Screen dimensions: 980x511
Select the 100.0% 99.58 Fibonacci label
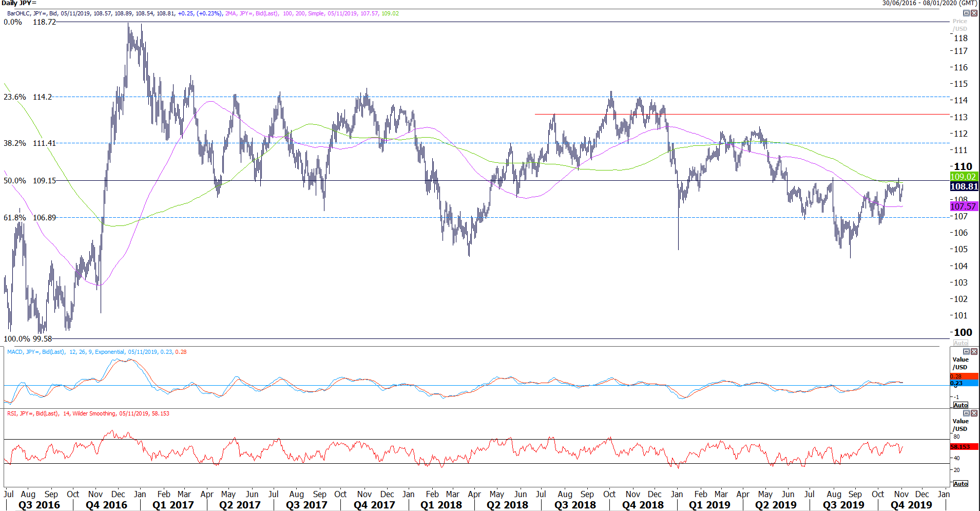pyautogui.click(x=28, y=339)
